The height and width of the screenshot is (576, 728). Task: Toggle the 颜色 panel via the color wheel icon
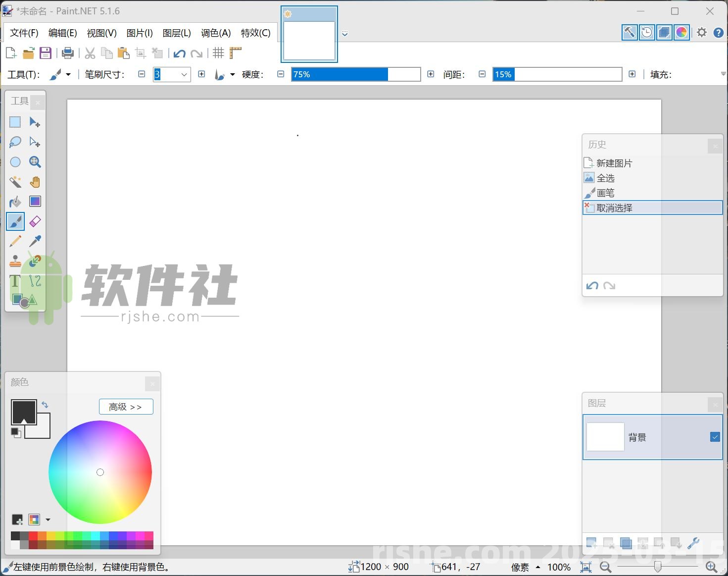click(x=681, y=32)
